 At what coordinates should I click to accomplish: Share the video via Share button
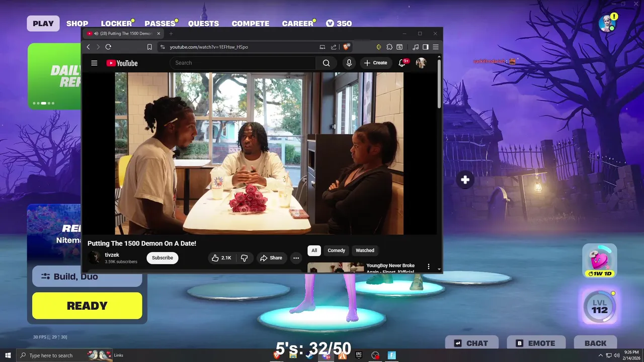coord(271,258)
